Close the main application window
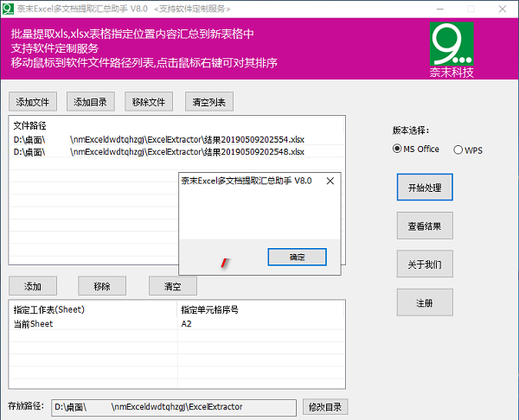This screenshot has height=420, width=519. point(502,9)
